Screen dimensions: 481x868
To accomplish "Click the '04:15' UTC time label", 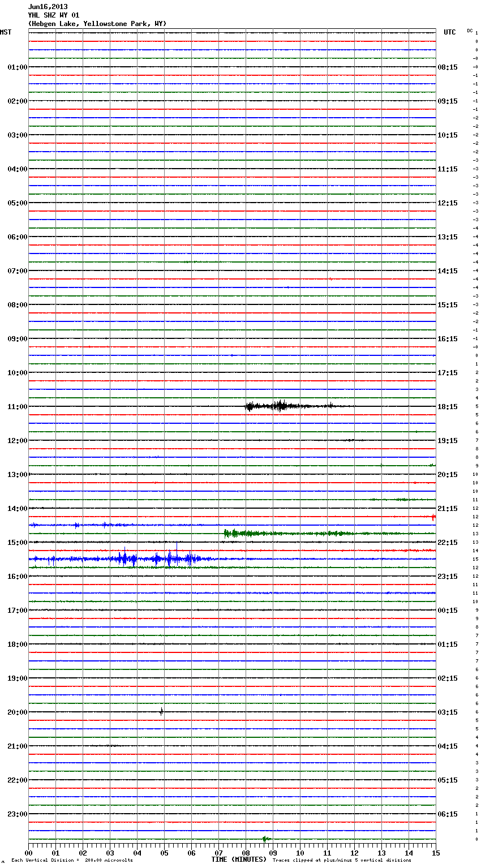I will point(448,746).
